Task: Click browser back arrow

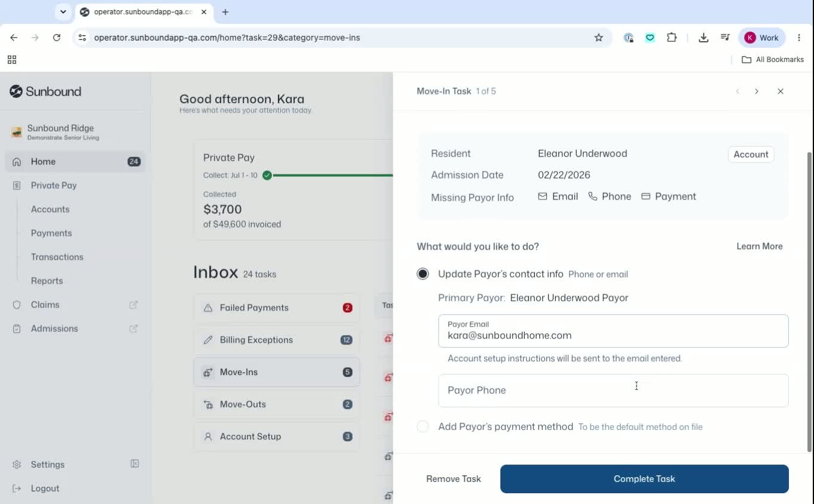Action: [x=14, y=38]
